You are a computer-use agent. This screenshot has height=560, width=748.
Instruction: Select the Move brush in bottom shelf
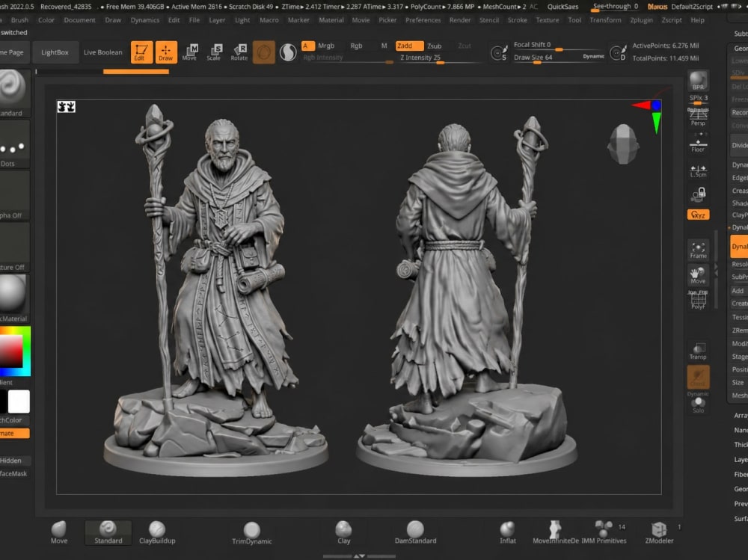click(x=59, y=533)
